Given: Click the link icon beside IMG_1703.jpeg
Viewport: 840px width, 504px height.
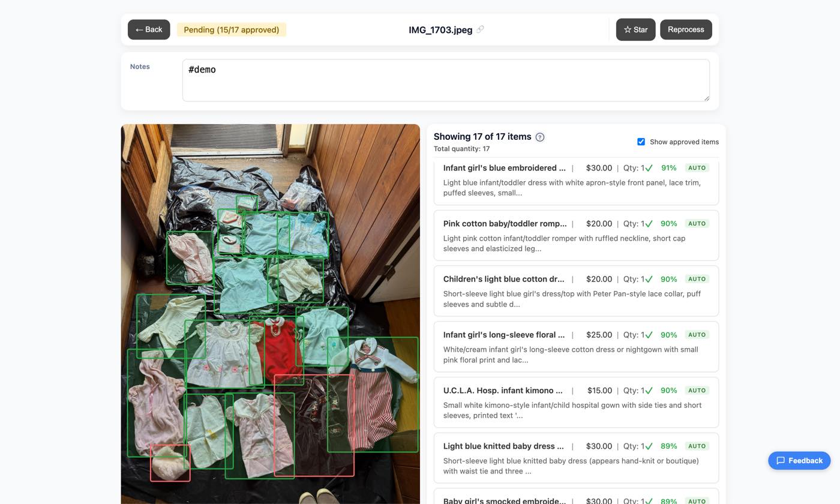Looking at the screenshot, I should tap(480, 29).
